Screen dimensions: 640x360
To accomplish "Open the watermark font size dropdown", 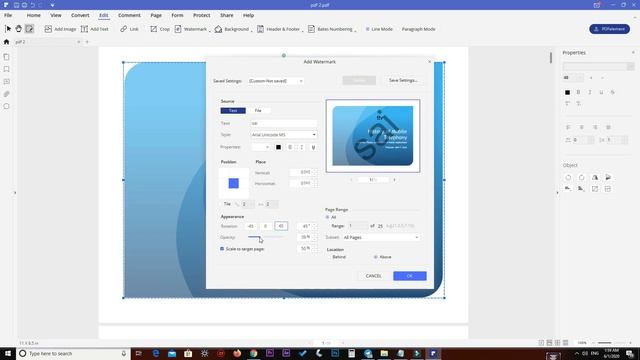I will [x=261, y=147].
